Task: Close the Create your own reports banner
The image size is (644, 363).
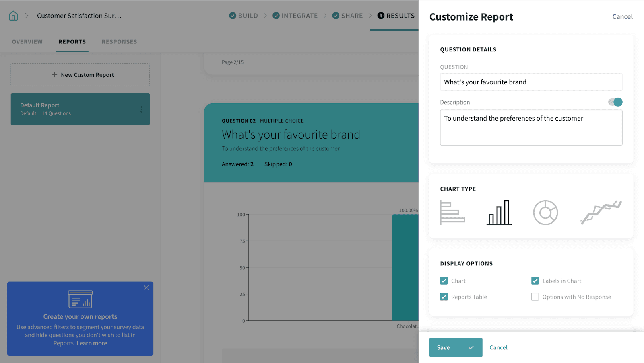Action: tap(146, 288)
